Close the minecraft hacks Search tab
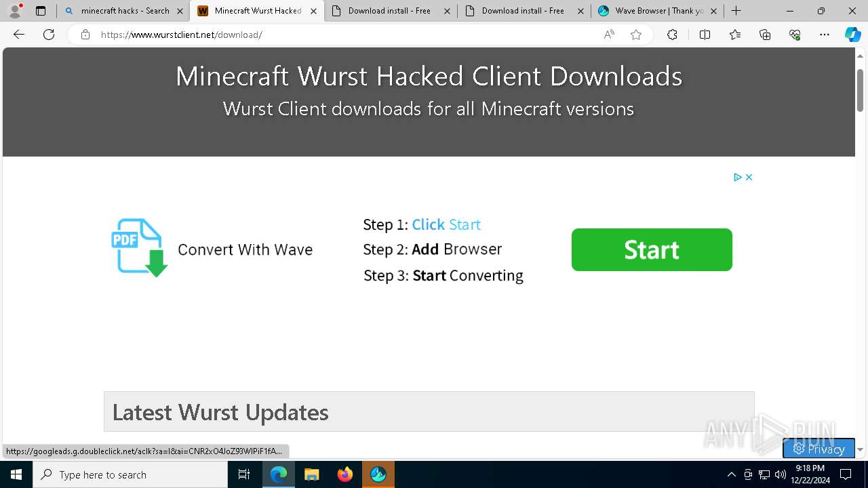 (x=180, y=11)
